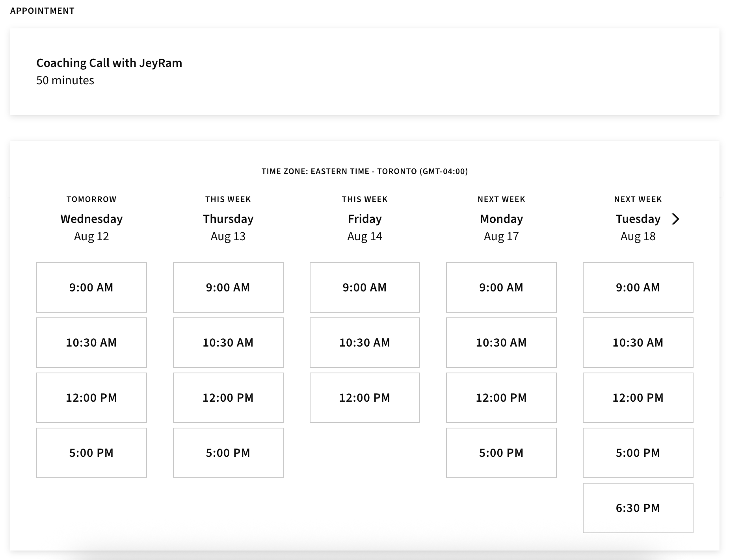This screenshot has height=560, width=729.
Task: Click the Eastern Time - Toronto time zone label
Action: point(365,171)
